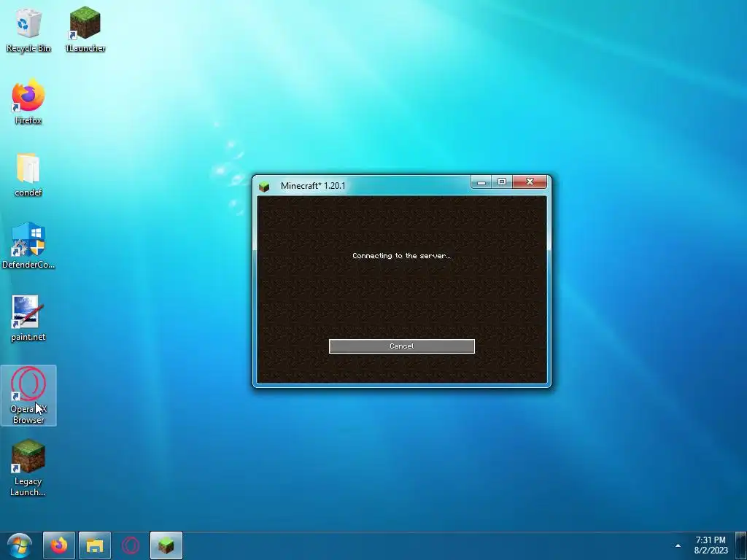Open the taskbar clock and date

711,545
